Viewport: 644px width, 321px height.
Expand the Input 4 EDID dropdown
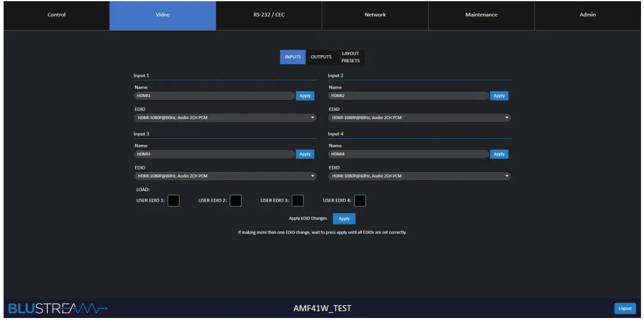[x=419, y=176]
